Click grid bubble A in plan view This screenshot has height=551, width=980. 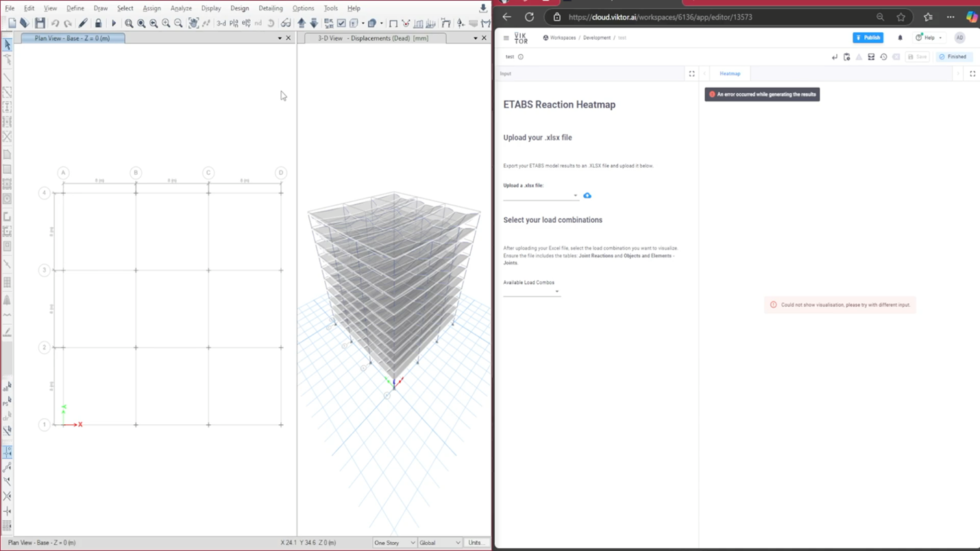63,173
